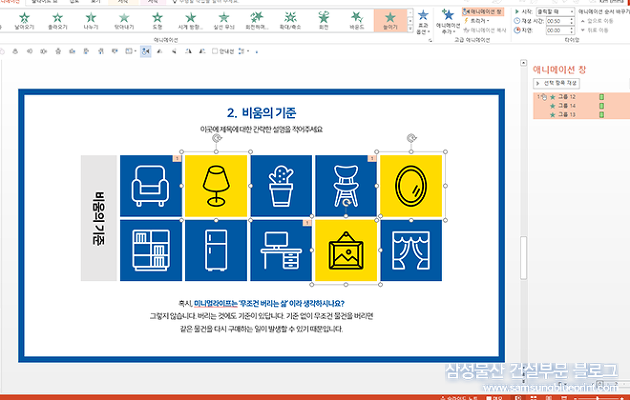This screenshot has height=400, width=630.
Task: Increase the 지연 delay with spinner
Action: tap(571, 28)
